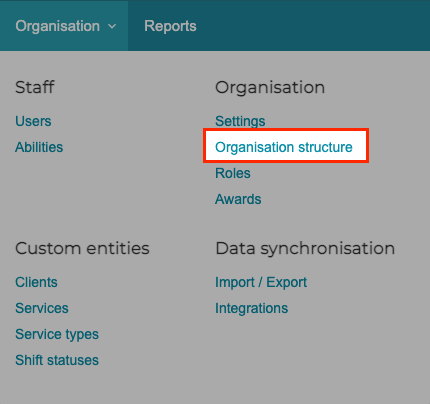Collapse the Organisation dropdown chevron
Screen dimensions: 430x404
click(x=112, y=26)
